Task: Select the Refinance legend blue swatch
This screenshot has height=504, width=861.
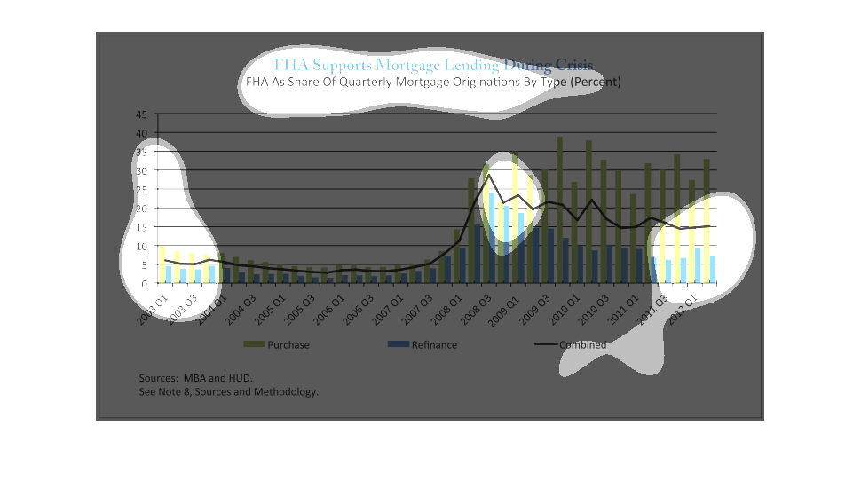Action: click(399, 344)
